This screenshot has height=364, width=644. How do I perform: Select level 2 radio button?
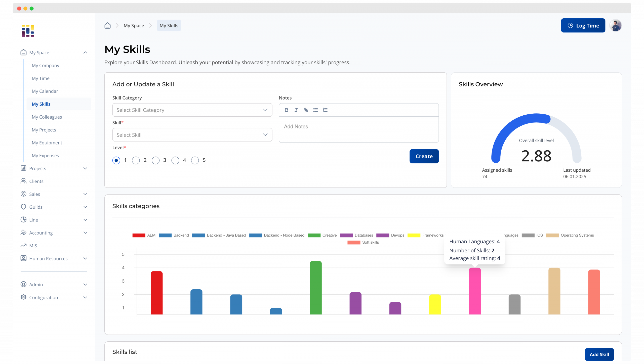tap(136, 160)
